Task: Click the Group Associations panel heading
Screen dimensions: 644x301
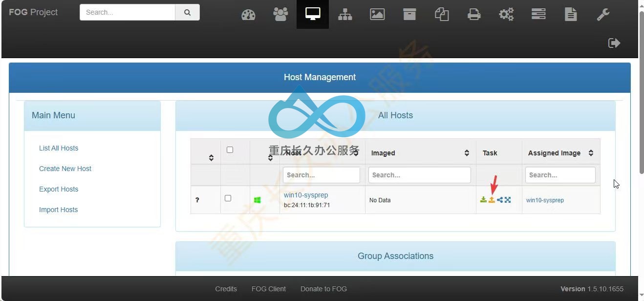Action: (x=395, y=256)
